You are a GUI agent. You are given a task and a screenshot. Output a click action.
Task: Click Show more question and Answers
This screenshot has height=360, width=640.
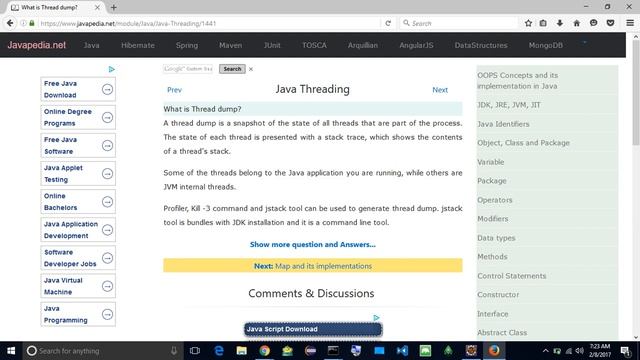tap(313, 244)
